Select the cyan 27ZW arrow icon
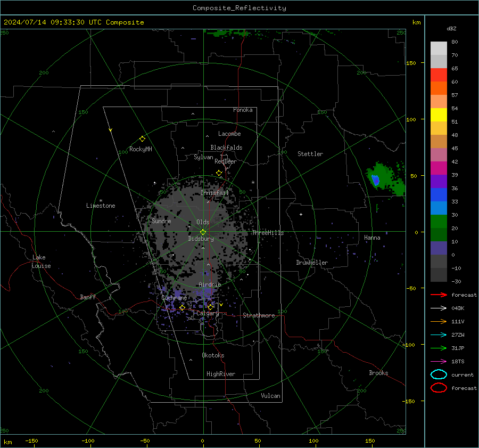This screenshot has width=479, height=448. 439,335
